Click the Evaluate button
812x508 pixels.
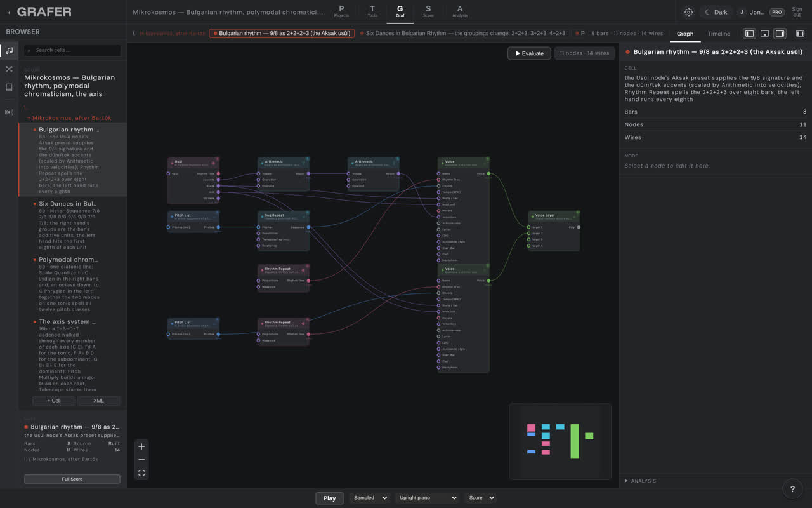pos(529,53)
